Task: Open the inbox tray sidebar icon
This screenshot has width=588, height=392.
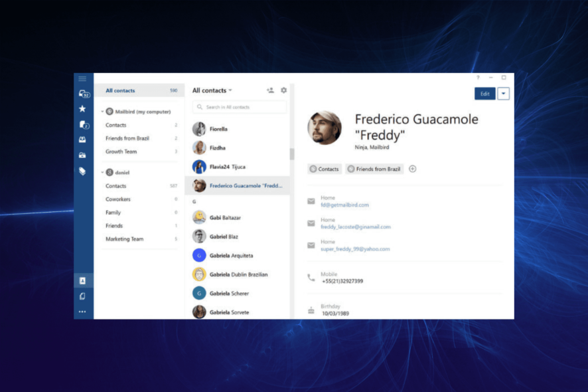Action: pos(82,140)
